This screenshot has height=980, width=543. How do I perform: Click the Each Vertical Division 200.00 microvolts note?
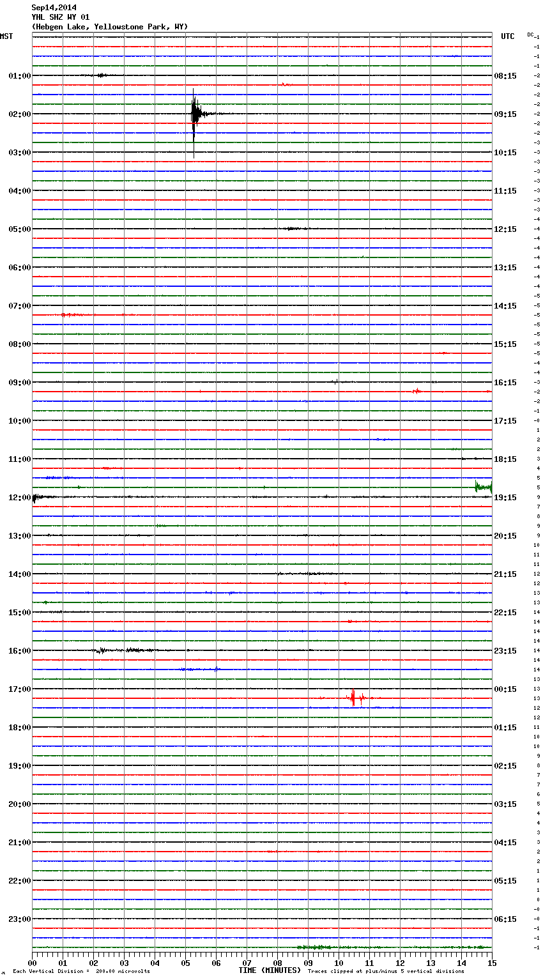click(x=81, y=972)
